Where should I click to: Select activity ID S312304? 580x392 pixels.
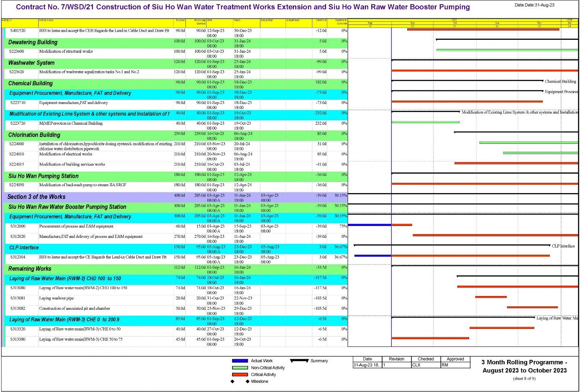click(x=18, y=257)
